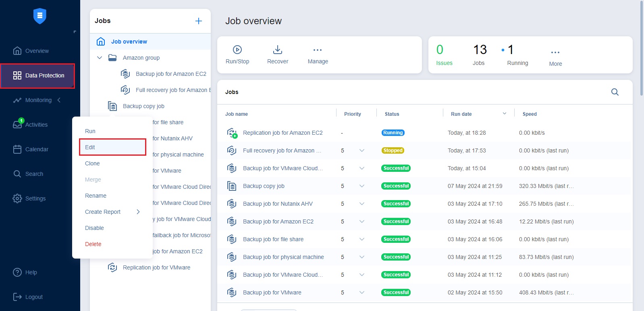Open Calendar from the left sidebar

(x=36, y=149)
